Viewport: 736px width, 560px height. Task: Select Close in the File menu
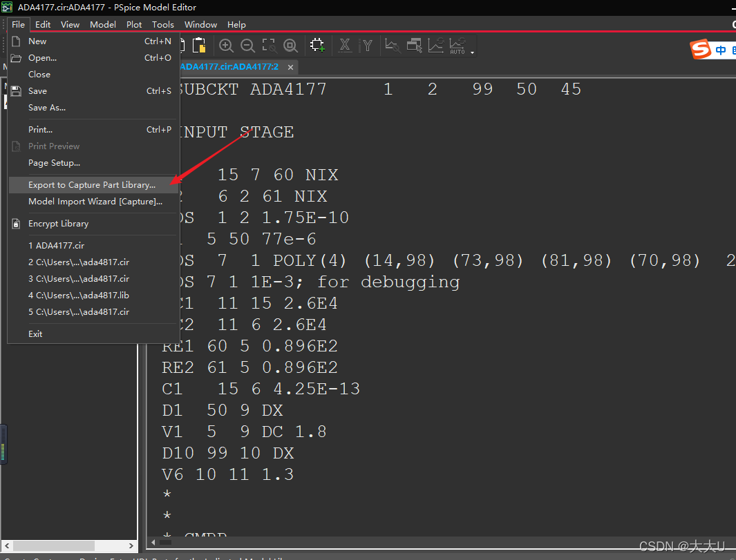pyautogui.click(x=93, y=74)
